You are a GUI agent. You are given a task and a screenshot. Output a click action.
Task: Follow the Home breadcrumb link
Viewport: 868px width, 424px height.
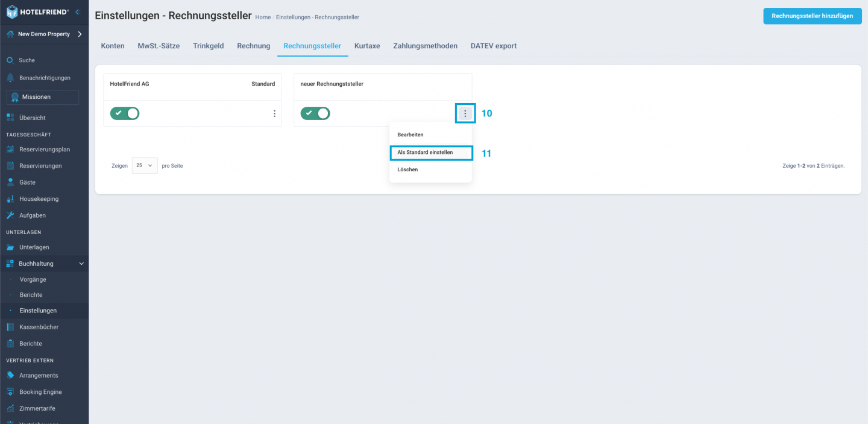pos(263,17)
